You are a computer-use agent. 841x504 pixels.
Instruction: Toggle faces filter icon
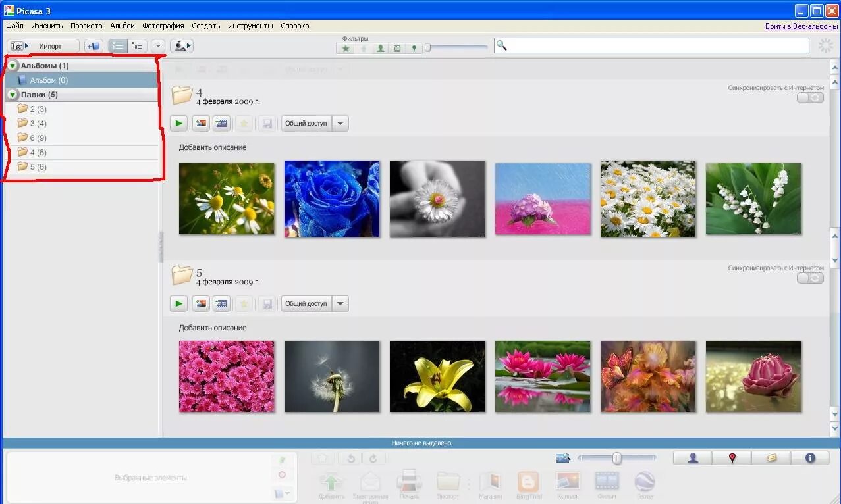click(x=380, y=49)
